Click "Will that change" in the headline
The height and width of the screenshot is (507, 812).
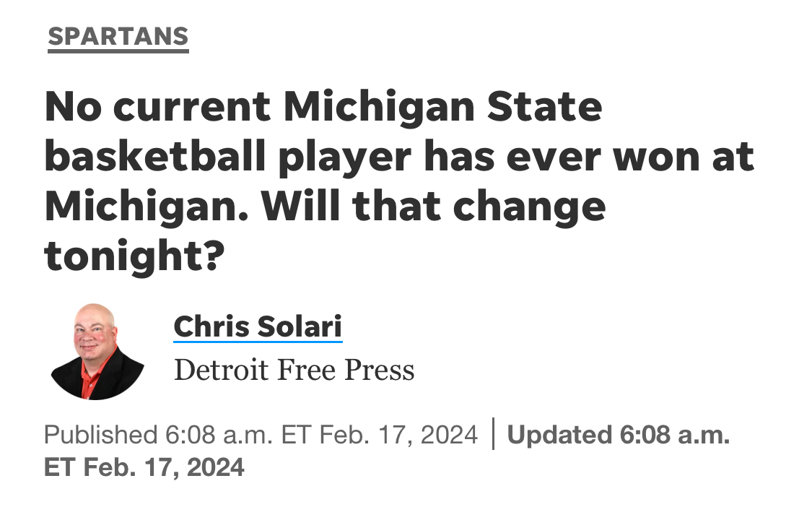tap(433, 207)
